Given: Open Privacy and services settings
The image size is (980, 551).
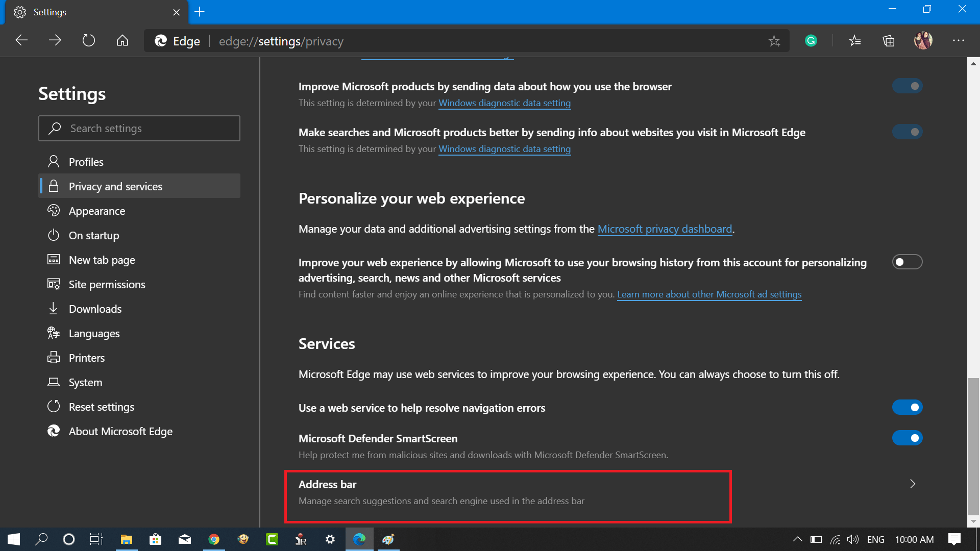Looking at the screenshot, I should click(139, 186).
